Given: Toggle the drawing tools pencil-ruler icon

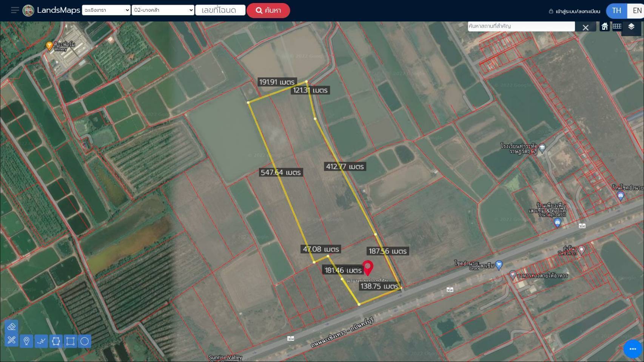Looking at the screenshot, I should [x=11, y=340].
